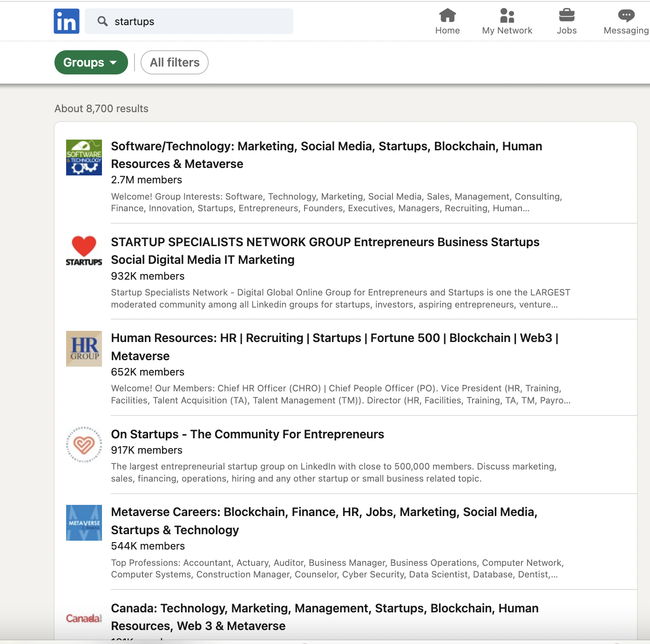This screenshot has width=650, height=644.
Task: Click the 652K members text
Action: [x=148, y=372]
